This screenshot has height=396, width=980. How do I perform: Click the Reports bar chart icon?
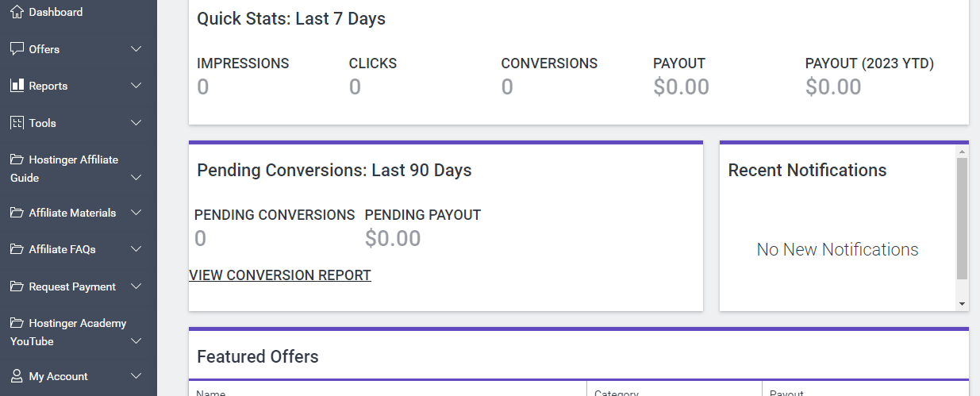pyautogui.click(x=17, y=86)
